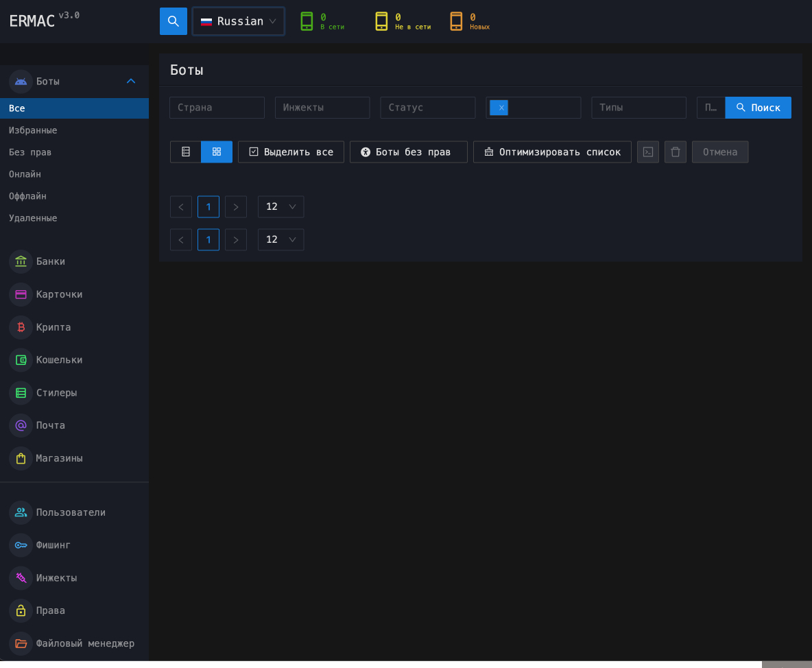Image resolution: width=812 pixels, height=668 pixels.
Task: Select Избранные in the sidebar submenu
Action: coord(33,130)
